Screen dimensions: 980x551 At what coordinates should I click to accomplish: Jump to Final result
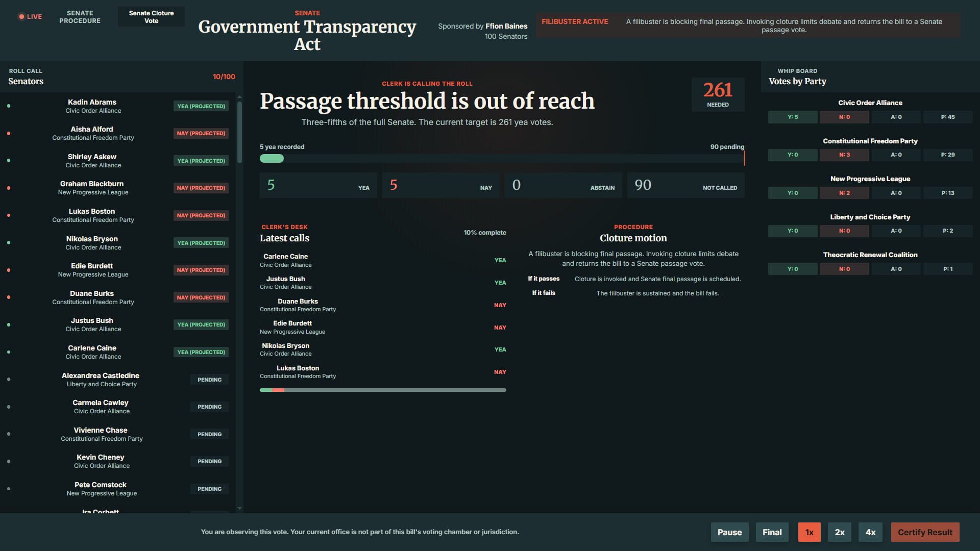coord(772,532)
